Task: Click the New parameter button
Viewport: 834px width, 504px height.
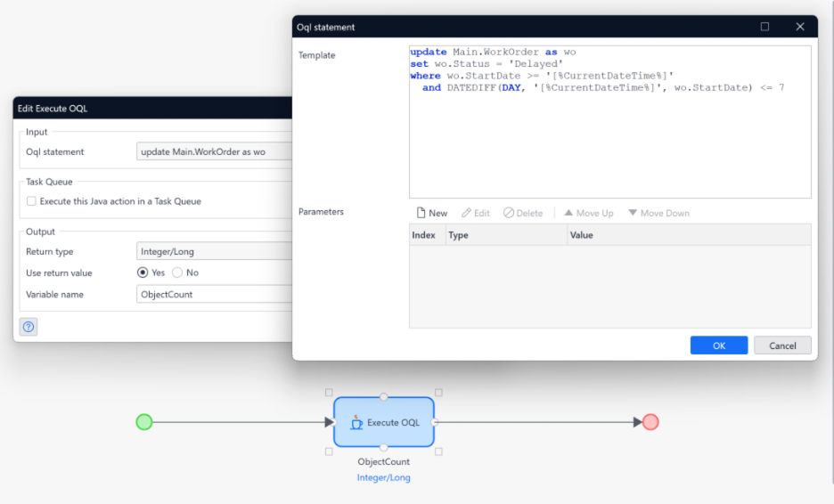Action: click(x=431, y=213)
